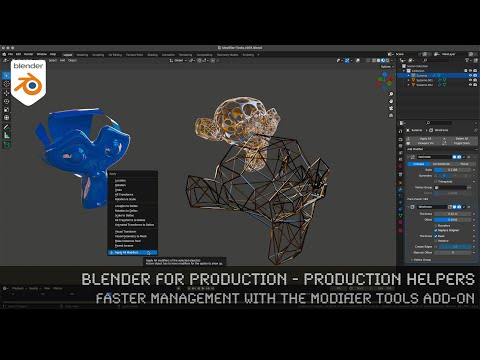The width and height of the screenshot is (480, 360).
Task: Select the Annotate tool
Action: coord(6,127)
